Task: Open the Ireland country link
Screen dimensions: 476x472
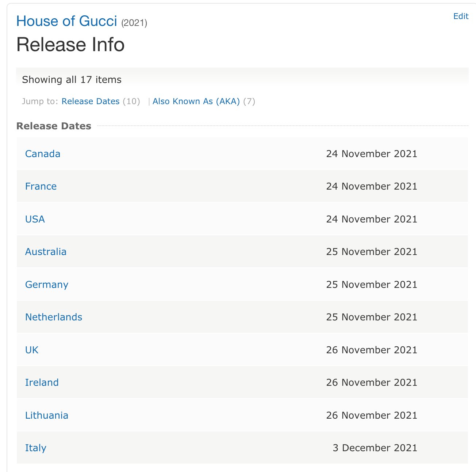Action: [42, 382]
